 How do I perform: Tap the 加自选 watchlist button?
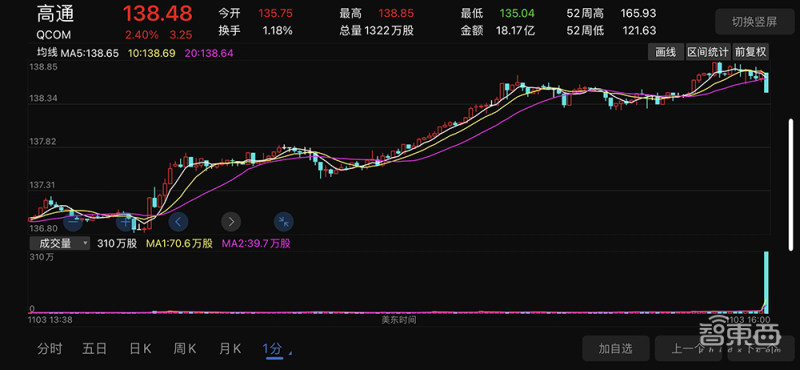(x=615, y=349)
